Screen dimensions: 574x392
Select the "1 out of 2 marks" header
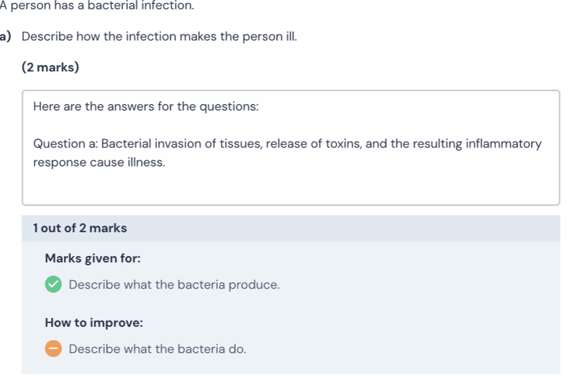(x=81, y=228)
